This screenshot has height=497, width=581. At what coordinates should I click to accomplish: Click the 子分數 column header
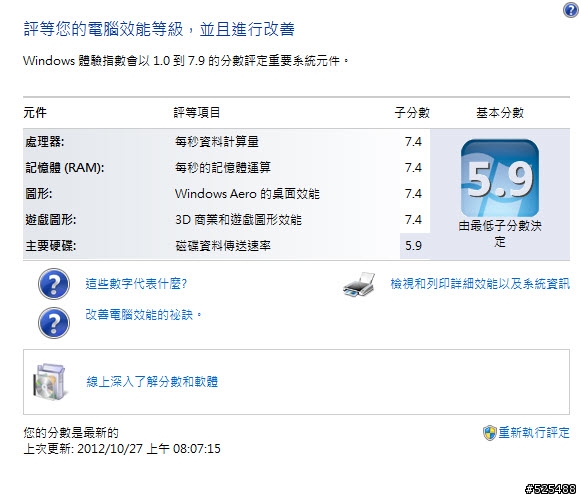point(412,112)
